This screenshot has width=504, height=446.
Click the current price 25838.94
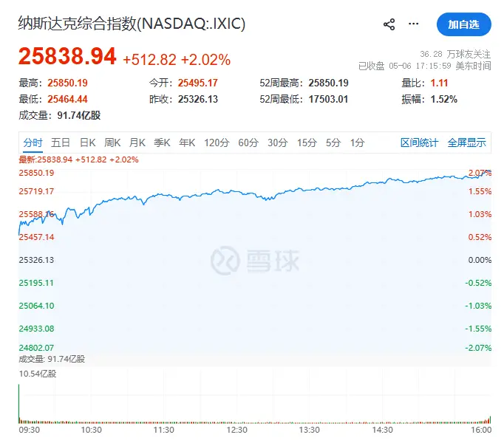click(x=67, y=56)
